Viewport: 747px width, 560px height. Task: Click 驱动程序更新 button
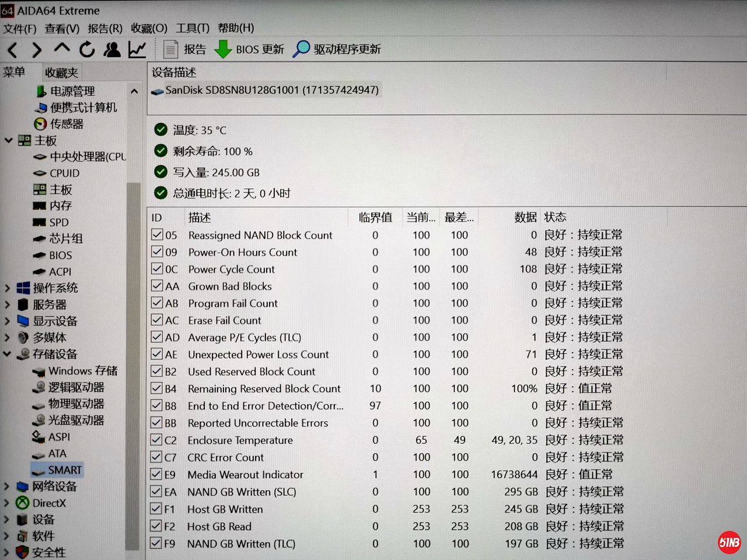(337, 49)
